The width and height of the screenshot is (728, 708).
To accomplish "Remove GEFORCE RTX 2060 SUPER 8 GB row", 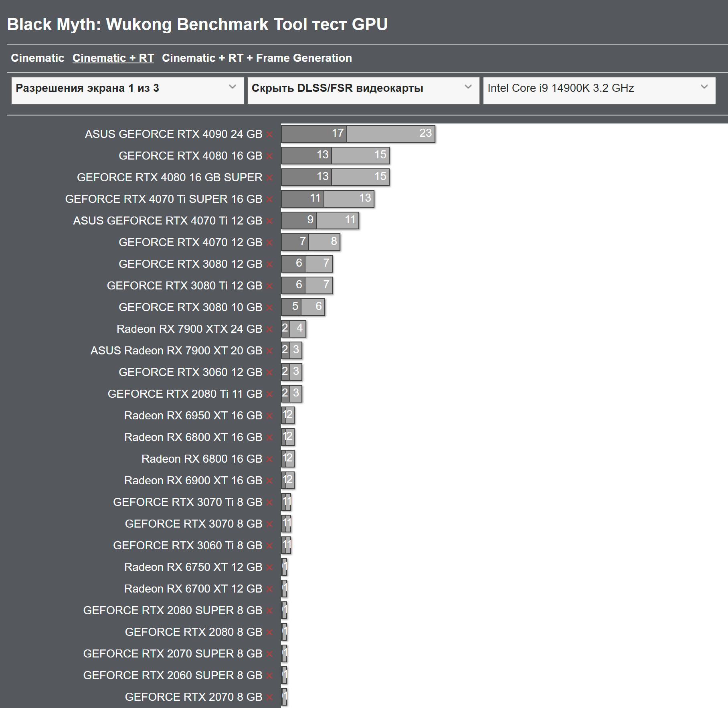I will click(x=270, y=676).
